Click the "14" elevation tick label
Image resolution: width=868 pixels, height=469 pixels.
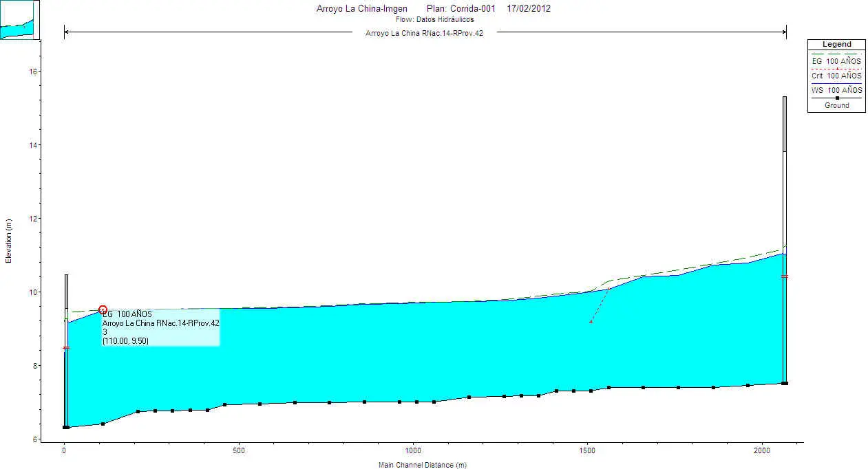(x=33, y=145)
